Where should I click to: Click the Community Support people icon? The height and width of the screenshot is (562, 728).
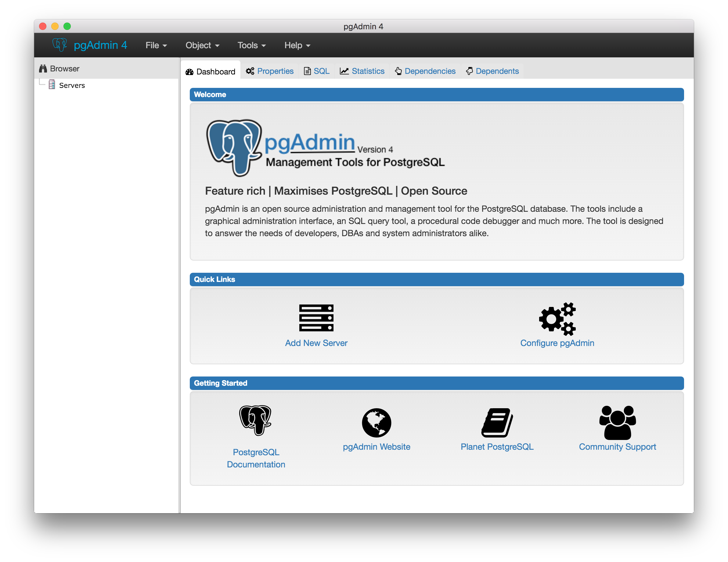(x=617, y=422)
